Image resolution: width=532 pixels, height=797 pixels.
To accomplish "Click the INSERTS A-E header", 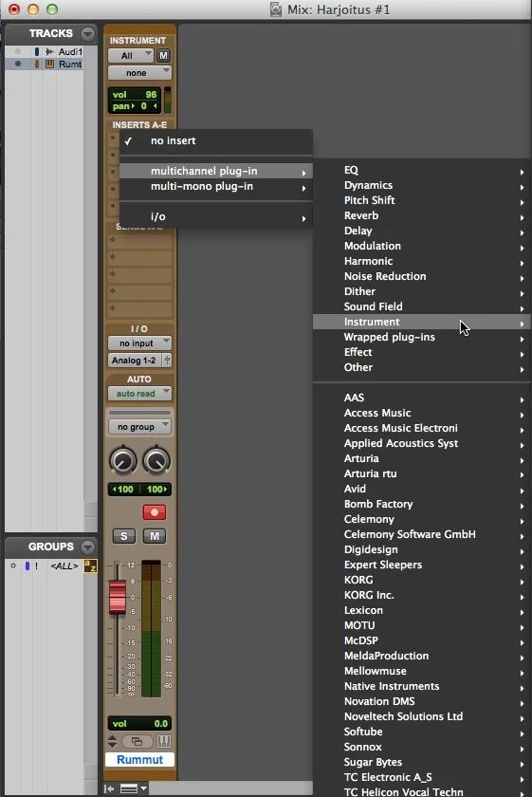I will tap(139, 125).
